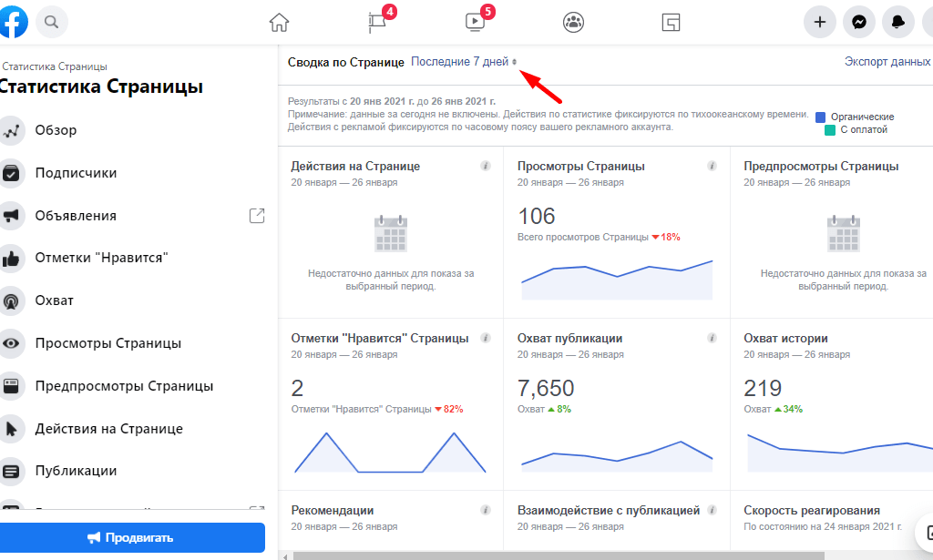This screenshot has width=933, height=560.
Task: Open the search magnifier
Action: tap(51, 22)
